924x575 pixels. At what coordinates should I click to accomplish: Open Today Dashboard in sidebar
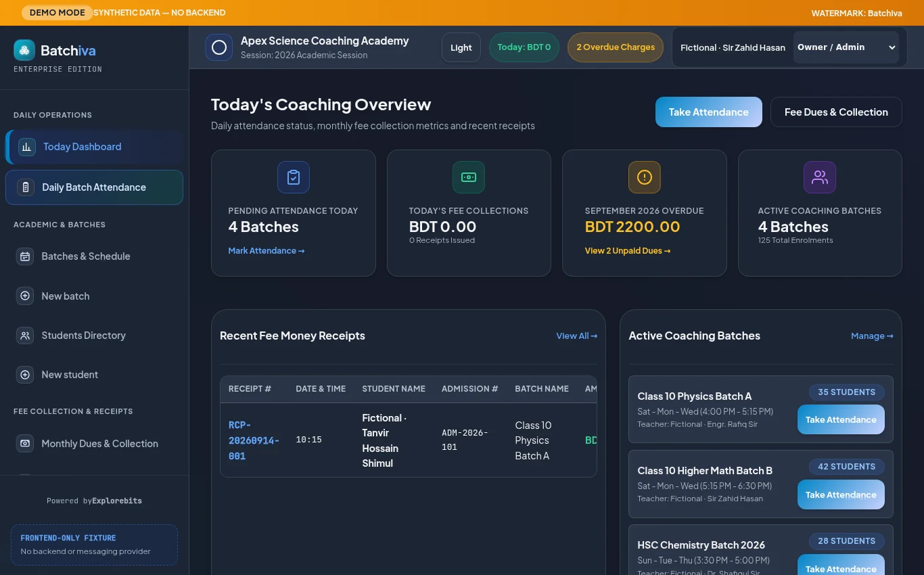(94, 147)
